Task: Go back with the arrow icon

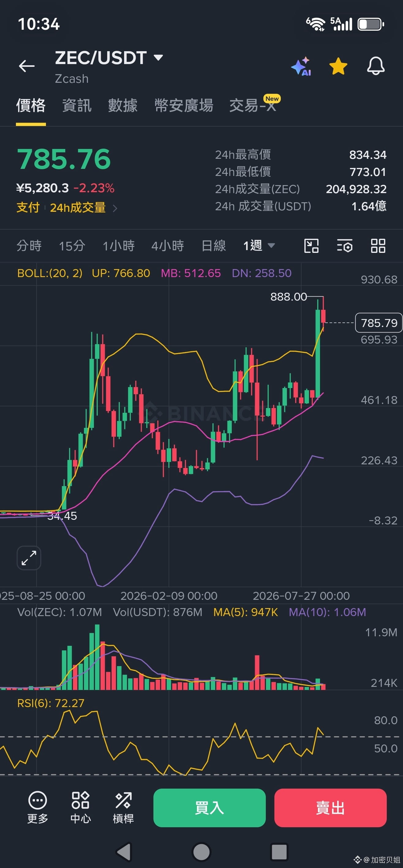Action: pyautogui.click(x=27, y=66)
